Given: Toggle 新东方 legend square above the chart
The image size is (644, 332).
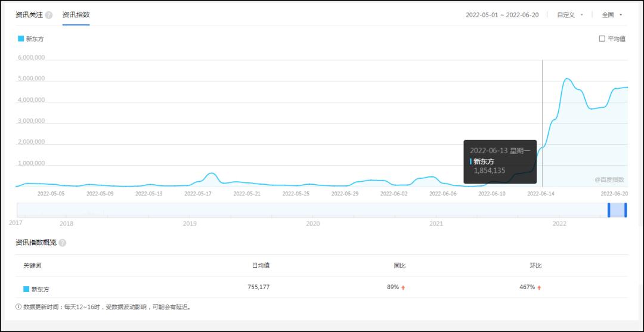Looking at the screenshot, I should point(21,39).
